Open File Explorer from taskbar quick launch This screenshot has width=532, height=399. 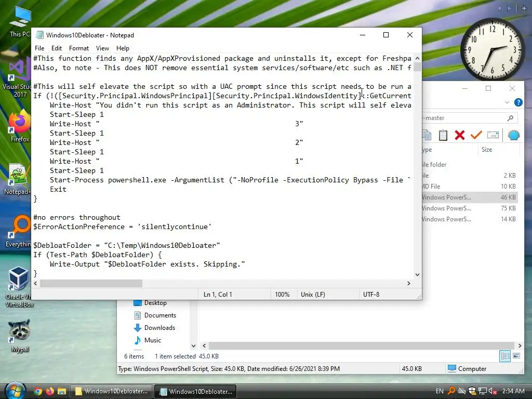62,391
